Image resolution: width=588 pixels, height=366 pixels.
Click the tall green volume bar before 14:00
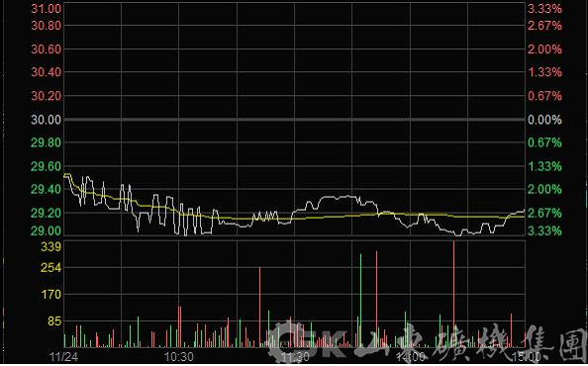coord(360,301)
